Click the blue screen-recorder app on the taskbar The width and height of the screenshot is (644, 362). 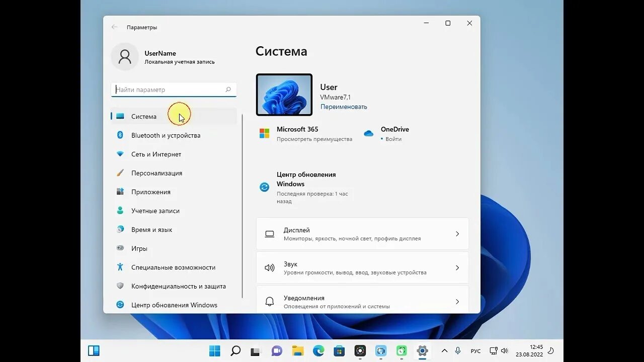(x=381, y=351)
